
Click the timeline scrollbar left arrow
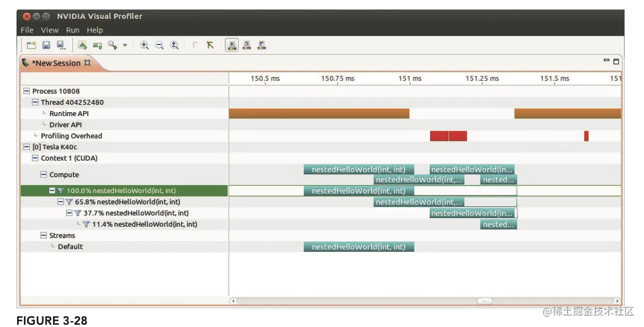233,301
